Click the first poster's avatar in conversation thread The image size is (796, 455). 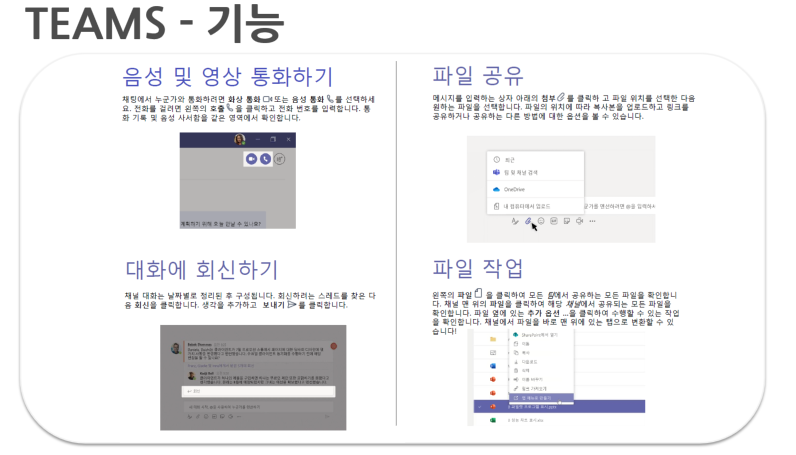click(176, 348)
